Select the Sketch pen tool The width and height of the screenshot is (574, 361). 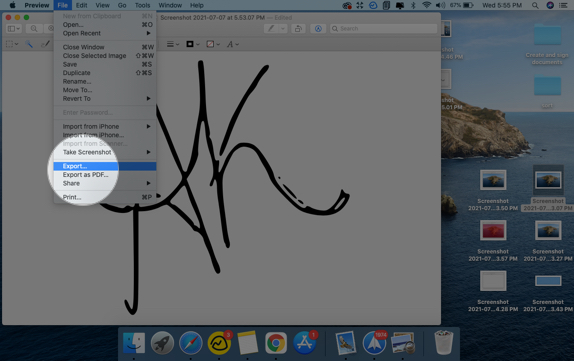(45, 44)
